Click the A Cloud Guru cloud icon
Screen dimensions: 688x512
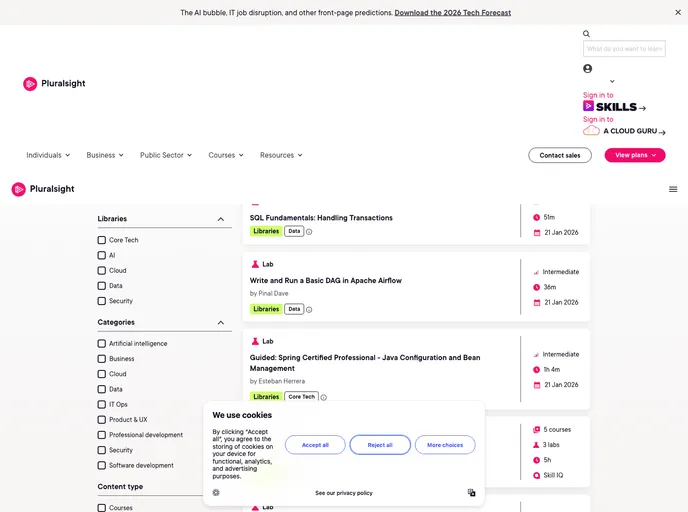[x=591, y=131]
